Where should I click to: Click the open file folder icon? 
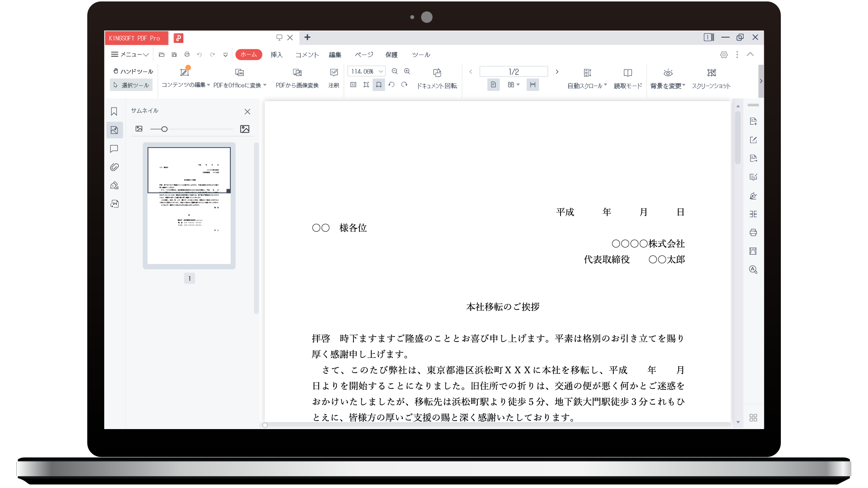tap(162, 55)
